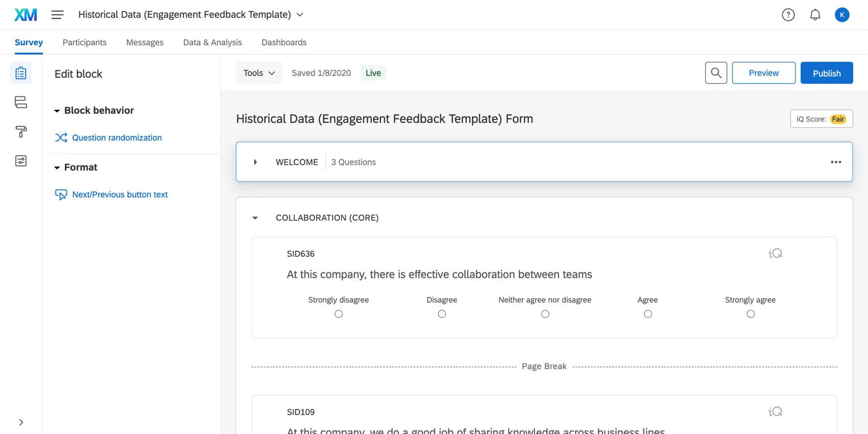The image size is (868, 434).
Task: Switch to the Participants tab
Action: point(85,42)
